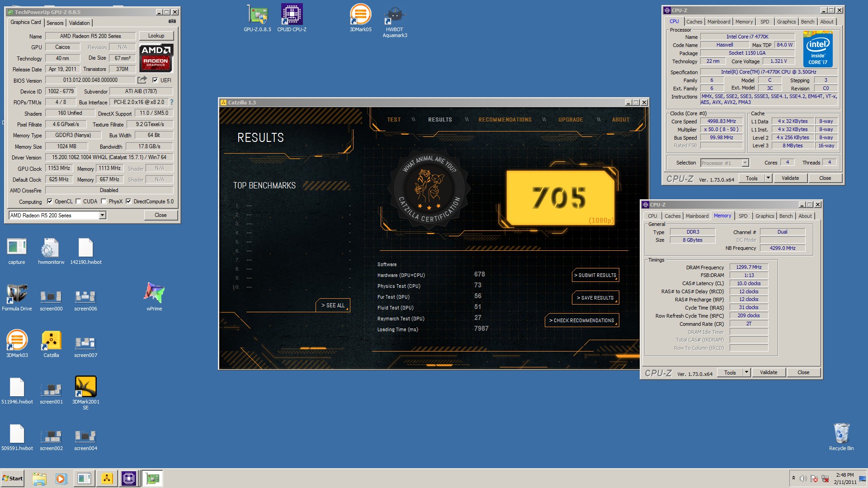868x488 pixels.
Task: Click the DRAM Frequency value field
Action: [x=749, y=267]
